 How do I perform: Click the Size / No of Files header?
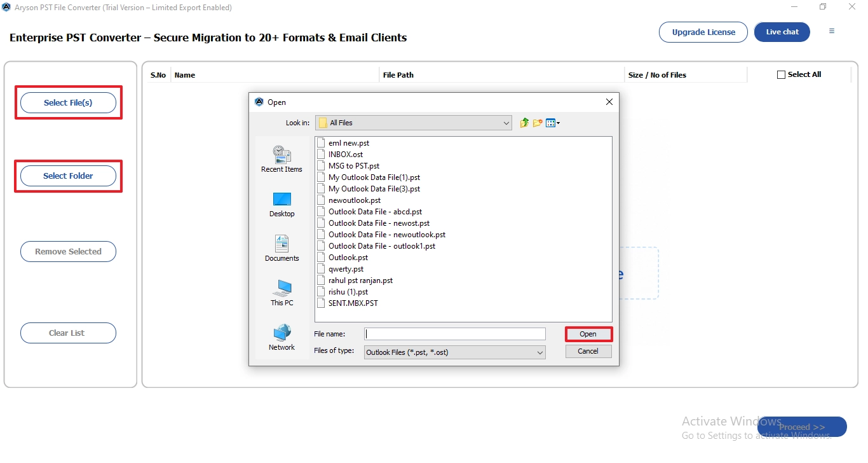coord(657,75)
